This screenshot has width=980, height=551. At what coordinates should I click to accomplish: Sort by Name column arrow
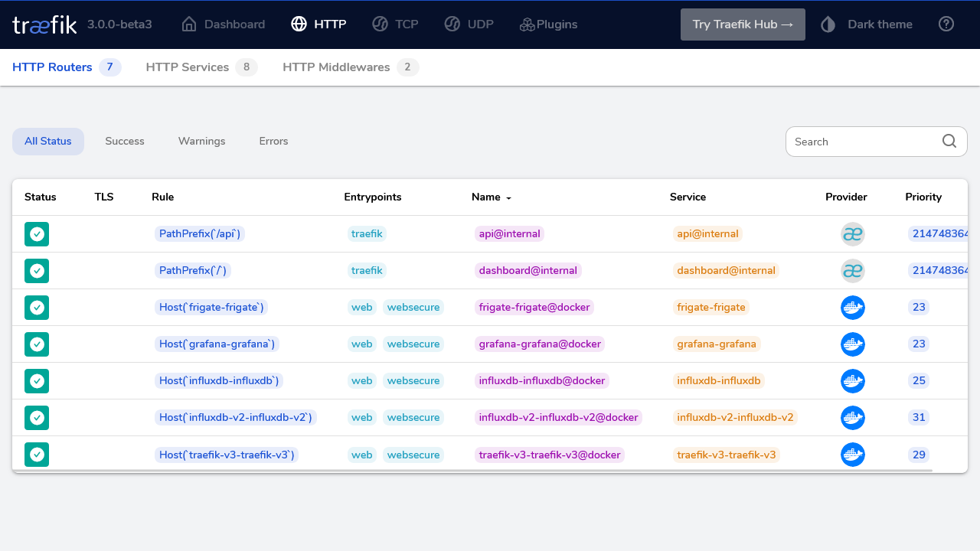point(508,197)
